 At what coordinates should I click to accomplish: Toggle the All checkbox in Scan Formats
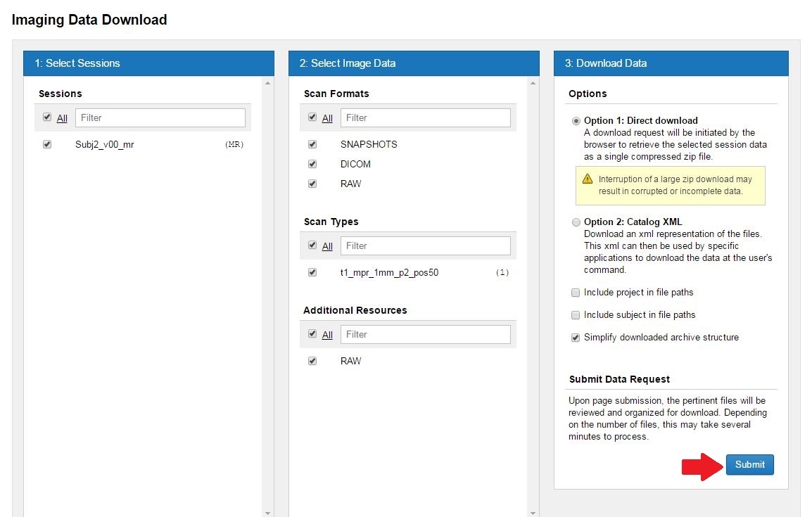pyautogui.click(x=312, y=117)
